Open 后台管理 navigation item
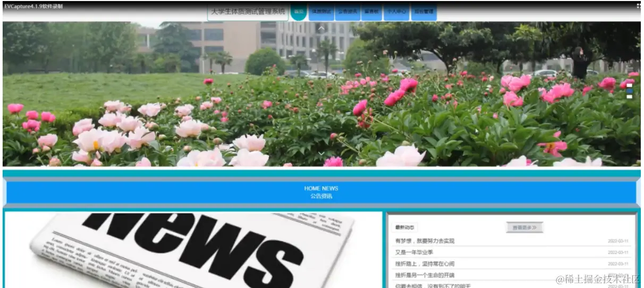 [x=423, y=12]
